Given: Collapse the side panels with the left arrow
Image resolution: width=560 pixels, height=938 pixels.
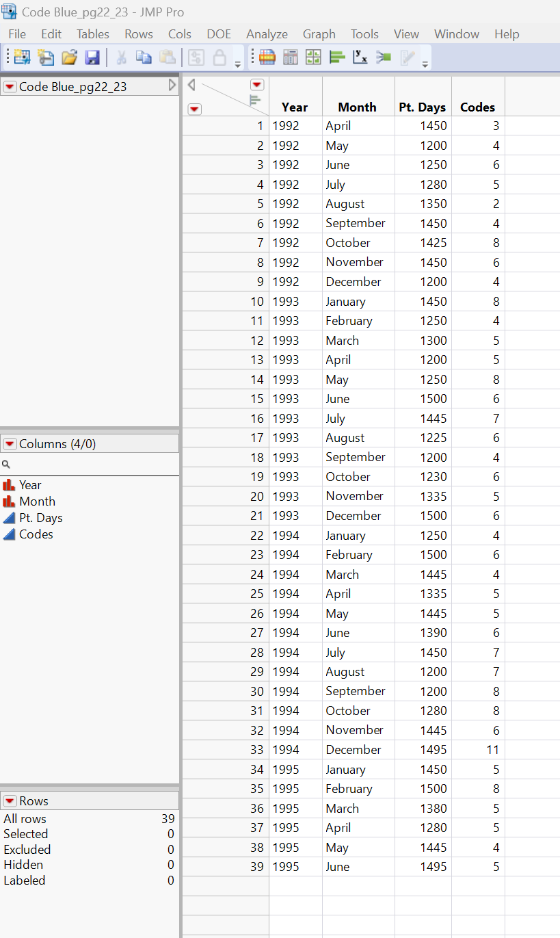Looking at the screenshot, I should tap(191, 84).
